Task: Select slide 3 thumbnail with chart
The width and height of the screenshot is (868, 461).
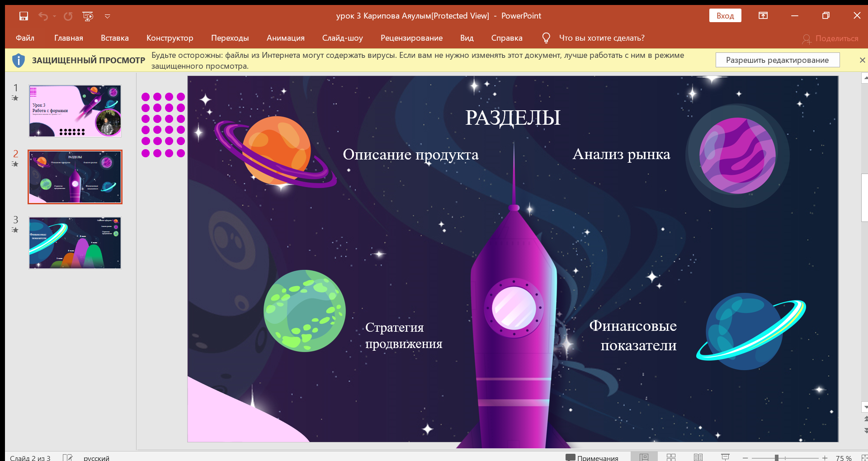Action: [75, 243]
